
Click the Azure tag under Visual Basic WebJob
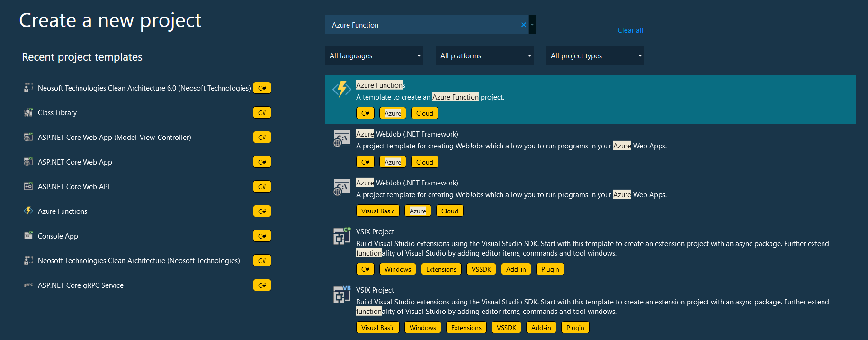point(418,211)
